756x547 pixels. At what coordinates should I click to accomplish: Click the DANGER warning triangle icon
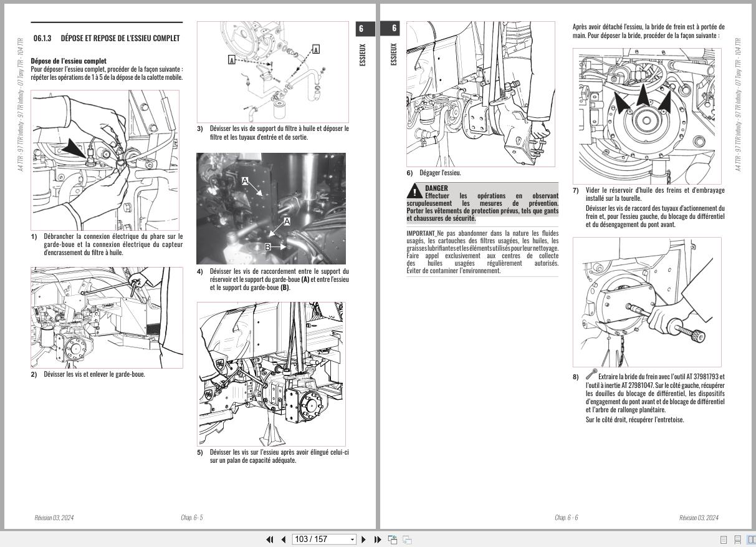coord(414,191)
